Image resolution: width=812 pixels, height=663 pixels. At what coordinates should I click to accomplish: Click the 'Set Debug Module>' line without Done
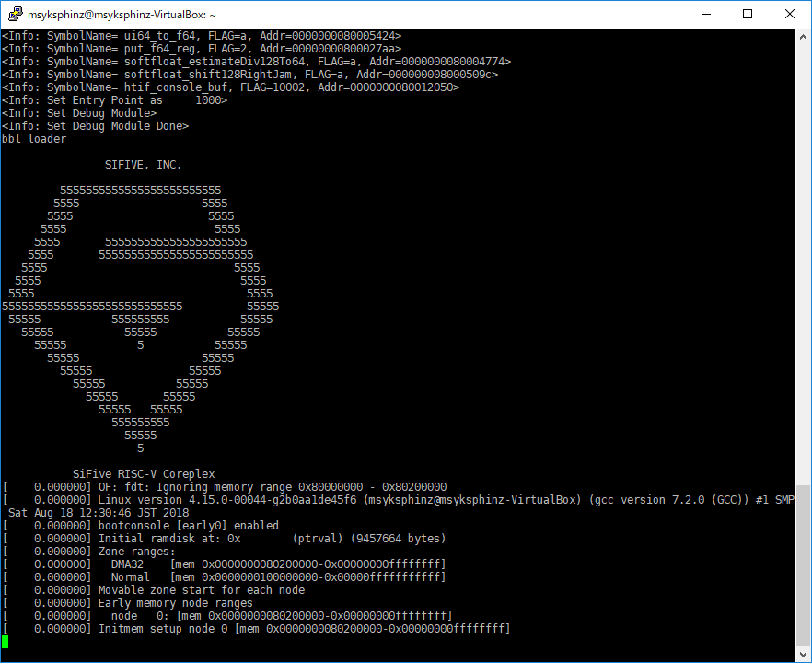tap(79, 113)
